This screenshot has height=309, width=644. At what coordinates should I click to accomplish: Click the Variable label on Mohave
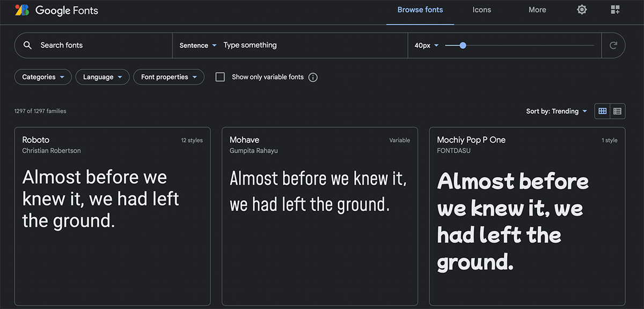[399, 140]
